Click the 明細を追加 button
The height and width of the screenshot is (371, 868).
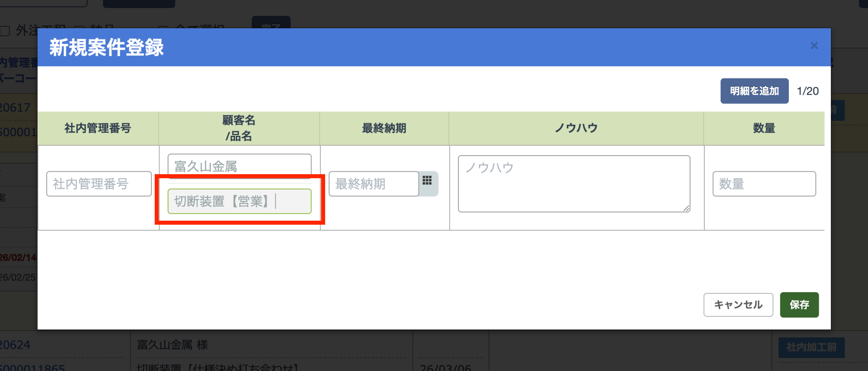(754, 91)
